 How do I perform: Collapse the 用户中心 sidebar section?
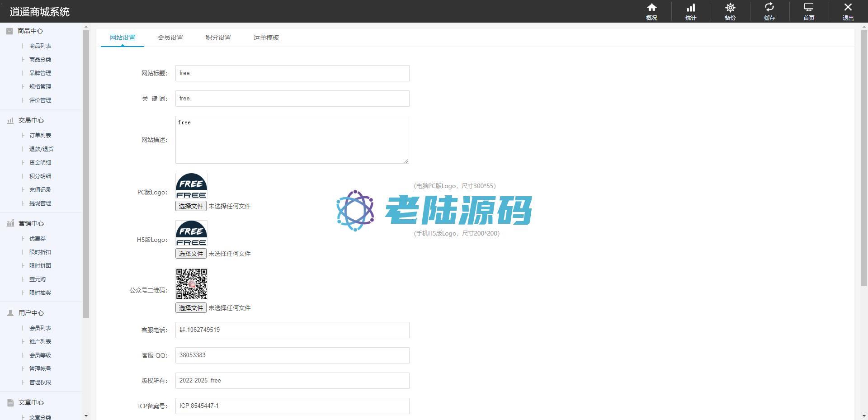click(x=31, y=313)
